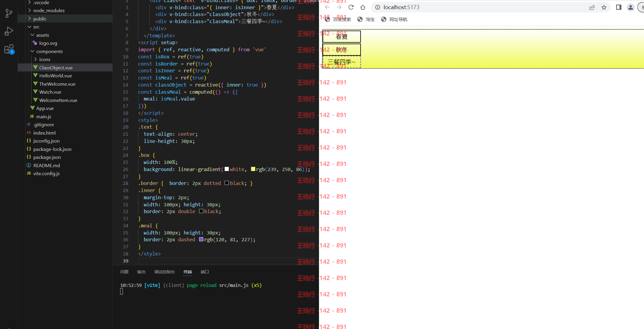Collapse the components folder
The width and height of the screenshot is (644, 329).
click(x=65, y=51)
